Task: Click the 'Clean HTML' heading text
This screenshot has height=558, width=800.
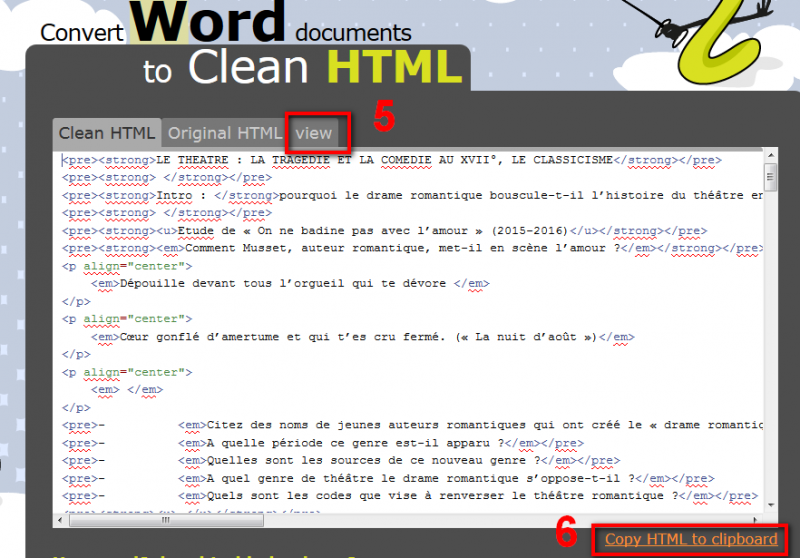Action: 325,67
